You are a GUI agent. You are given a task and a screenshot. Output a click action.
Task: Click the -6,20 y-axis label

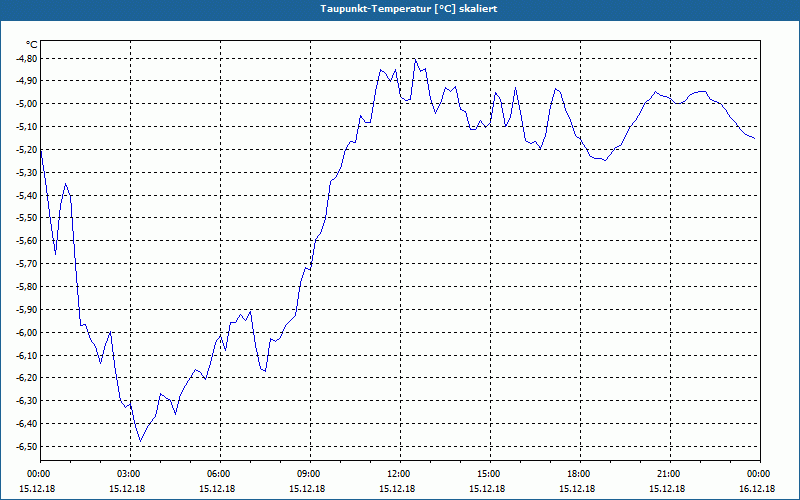click(27, 379)
